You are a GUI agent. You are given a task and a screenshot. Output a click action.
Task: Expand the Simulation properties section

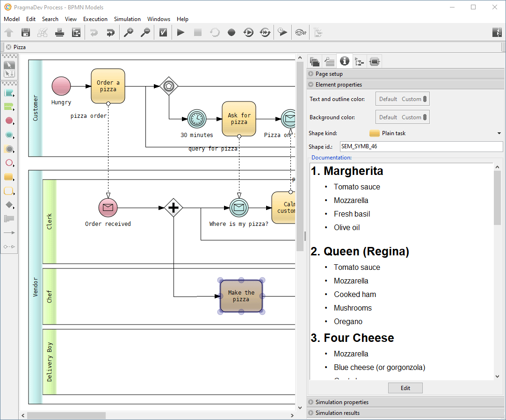pos(341,402)
